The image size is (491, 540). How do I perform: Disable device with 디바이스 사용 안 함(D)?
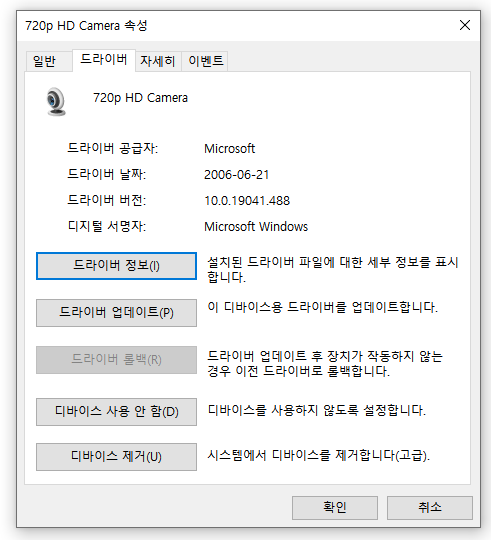[x=116, y=412]
